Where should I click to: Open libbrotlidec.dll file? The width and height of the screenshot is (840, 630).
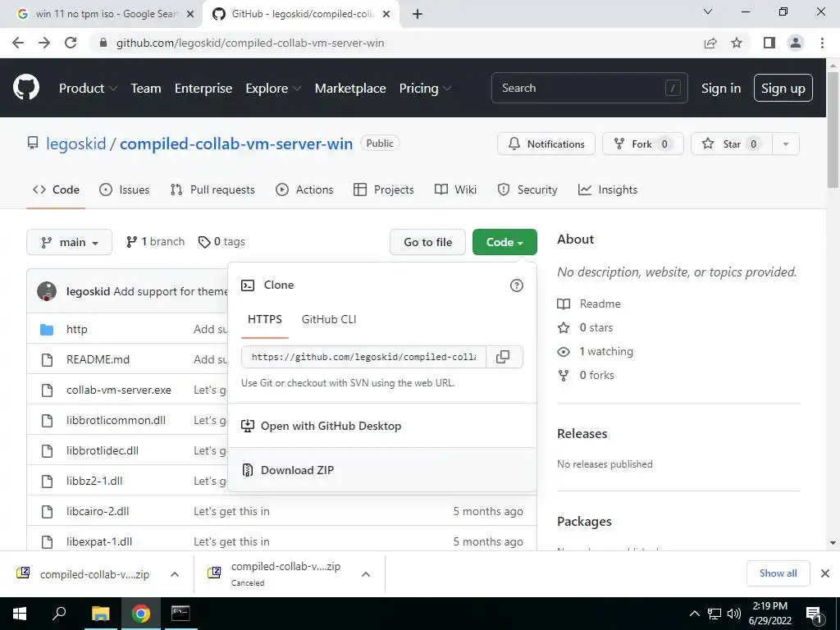pos(103,450)
